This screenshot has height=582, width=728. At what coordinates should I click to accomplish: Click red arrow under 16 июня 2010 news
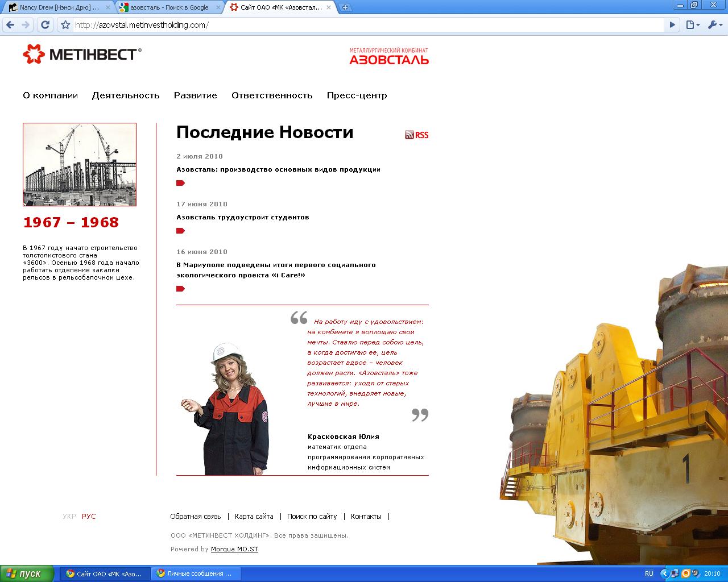(181, 289)
